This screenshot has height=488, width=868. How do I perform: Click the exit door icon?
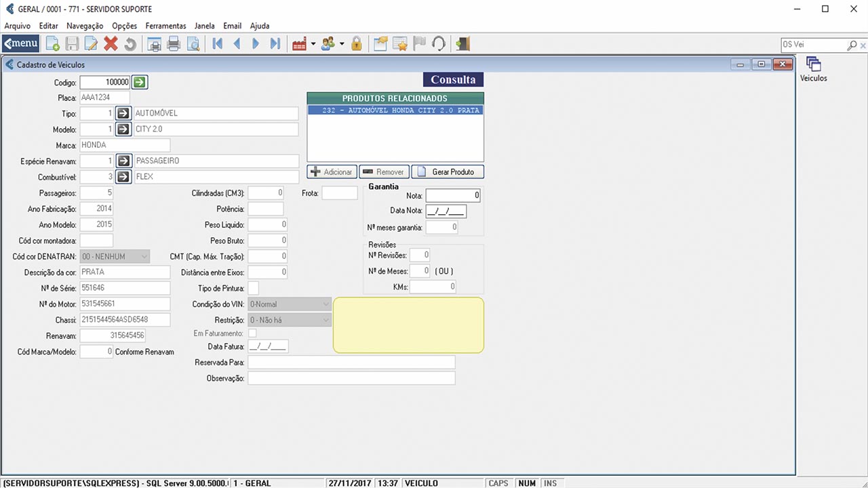tap(463, 44)
